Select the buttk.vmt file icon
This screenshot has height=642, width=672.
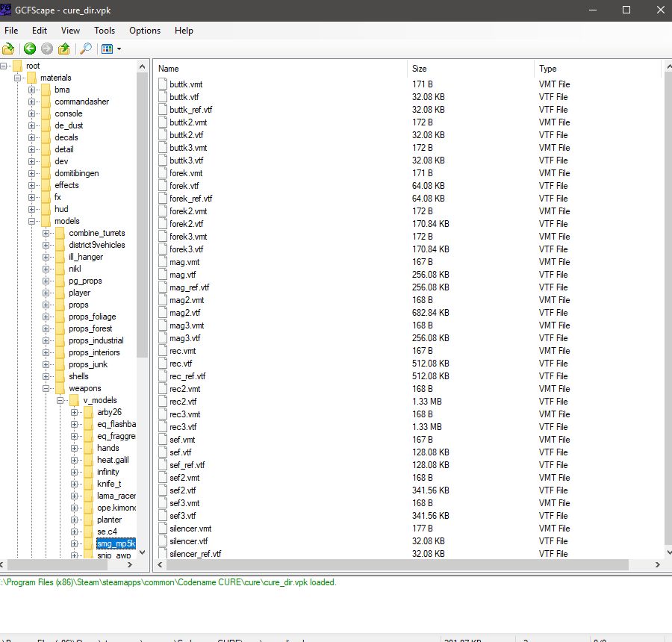pos(163,84)
